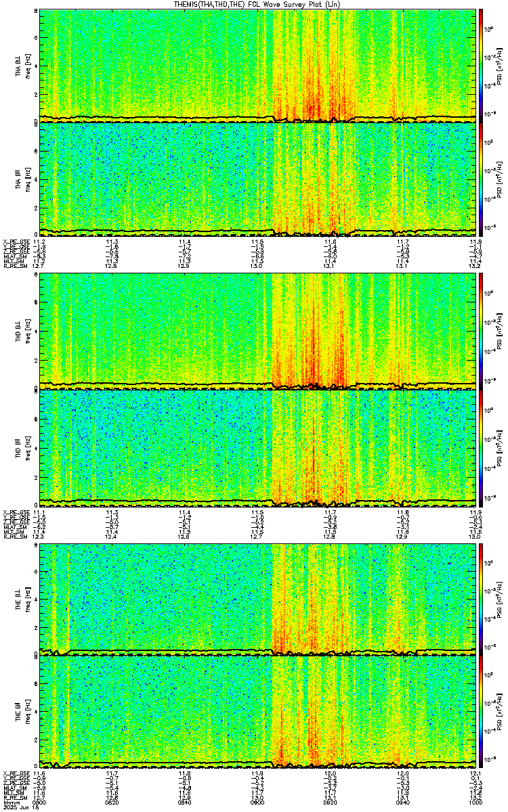The image size is (508, 812).
Task: Select the THA B-parallel spectrogram panel
Action: coord(257,179)
